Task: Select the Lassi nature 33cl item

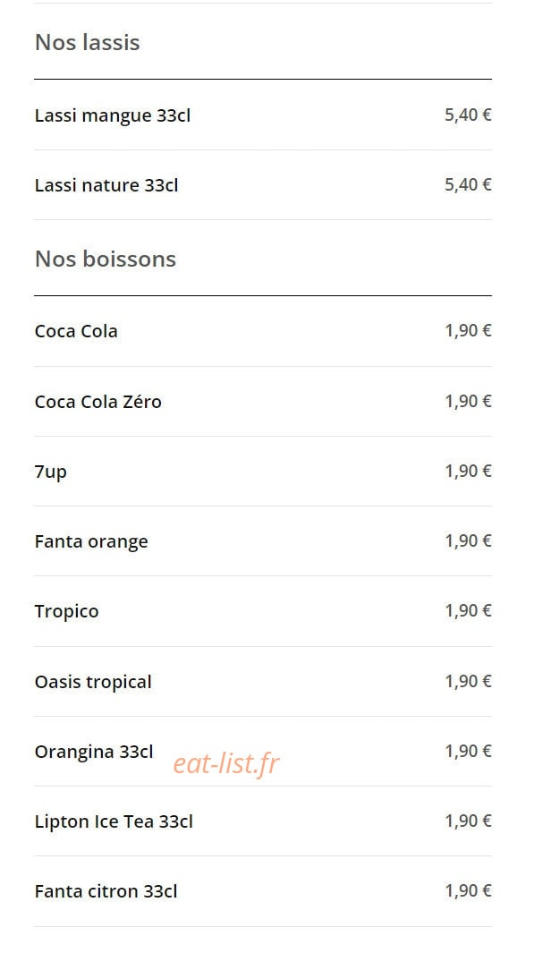Action: coord(262,184)
